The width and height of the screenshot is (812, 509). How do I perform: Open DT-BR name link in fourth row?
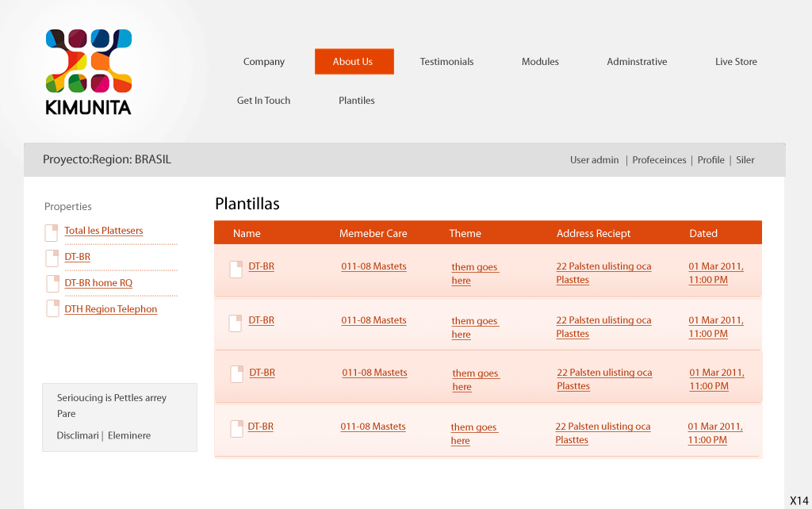pyautogui.click(x=260, y=427)
